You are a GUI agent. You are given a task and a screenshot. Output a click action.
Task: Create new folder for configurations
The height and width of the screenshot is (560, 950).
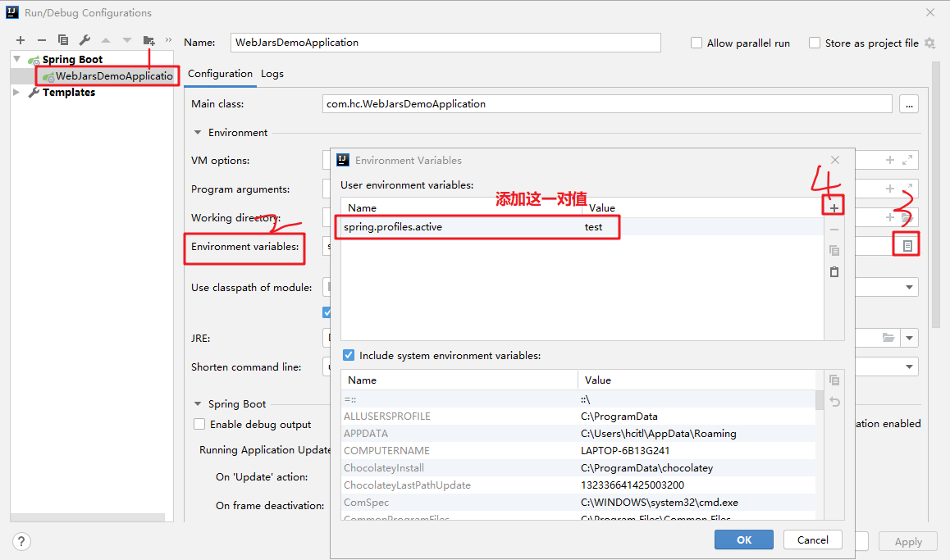tap(148, 40)
